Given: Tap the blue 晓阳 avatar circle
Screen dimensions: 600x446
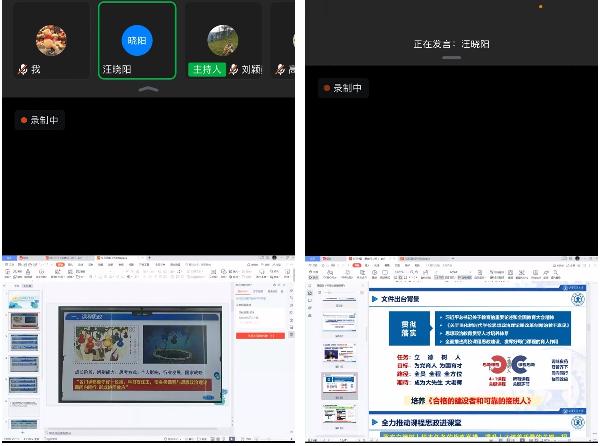Looking at the screenshot, I should pos(137,39).
